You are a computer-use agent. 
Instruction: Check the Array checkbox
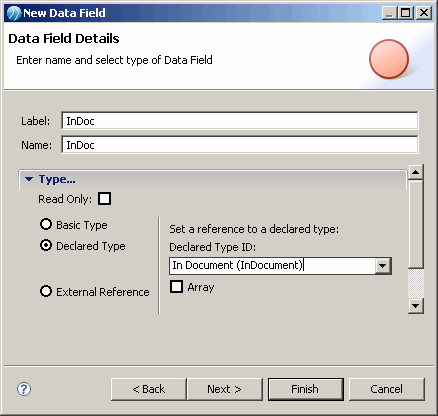pyautogui.click(x=176, y=287)
